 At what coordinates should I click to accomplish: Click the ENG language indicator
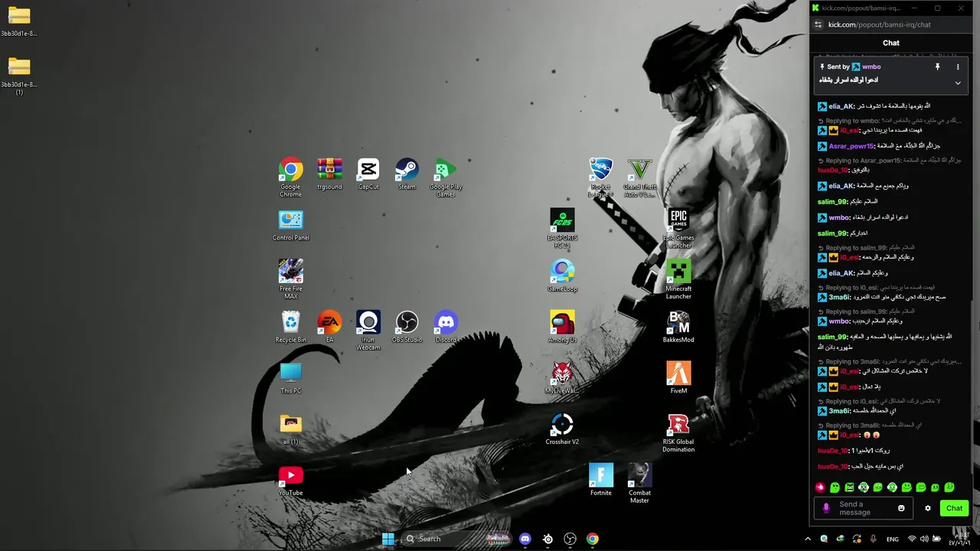click(x=893, y=539)
